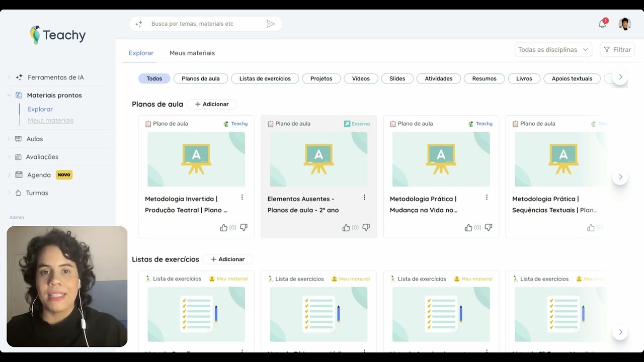Screen dimensions: 644x362
Task: Expand Agenda sidebar chevron
Action: [x=9, y=175]
